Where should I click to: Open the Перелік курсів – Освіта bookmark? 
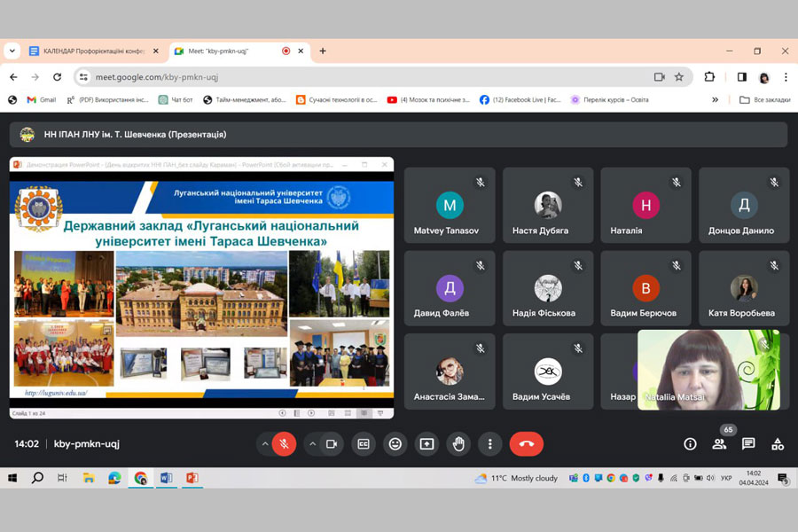610,100
